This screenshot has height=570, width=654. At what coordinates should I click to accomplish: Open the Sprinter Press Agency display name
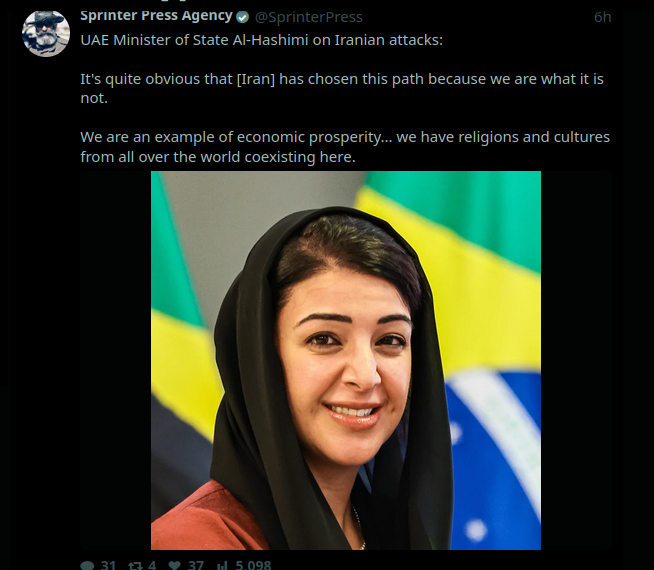[x=156, y=16]
